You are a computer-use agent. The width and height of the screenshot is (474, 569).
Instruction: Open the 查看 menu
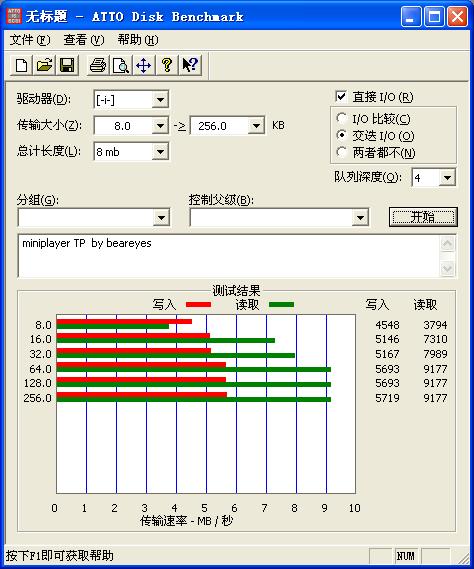coord(83,40)
